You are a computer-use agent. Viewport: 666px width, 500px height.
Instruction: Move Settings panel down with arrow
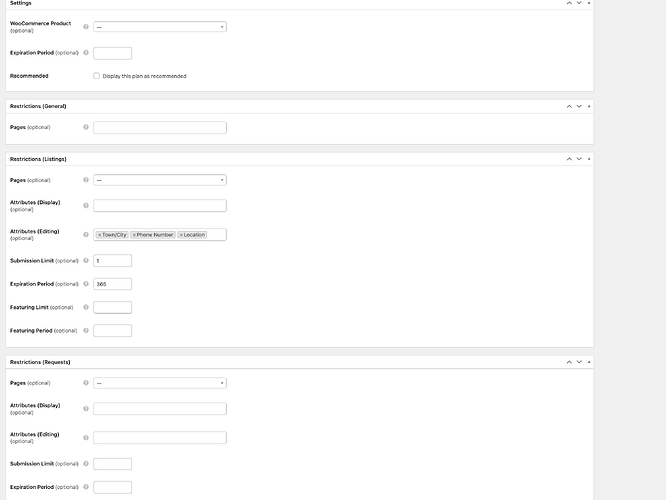point(578,3)
